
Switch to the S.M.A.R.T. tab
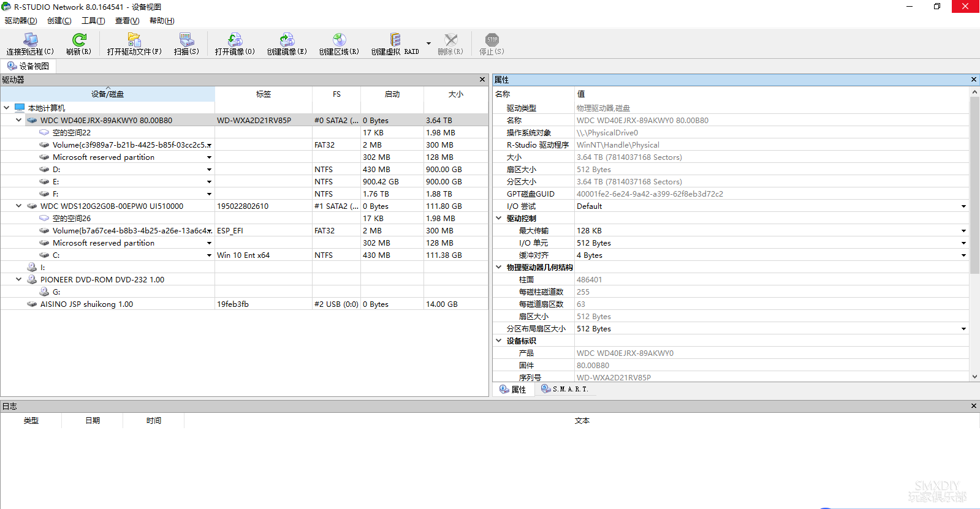point(564,389)
